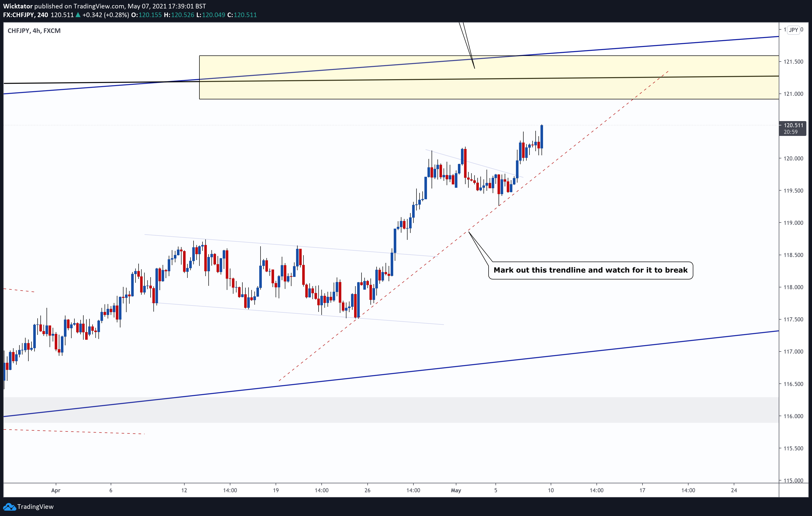Click the current price label 120.511

click(793, 125)
